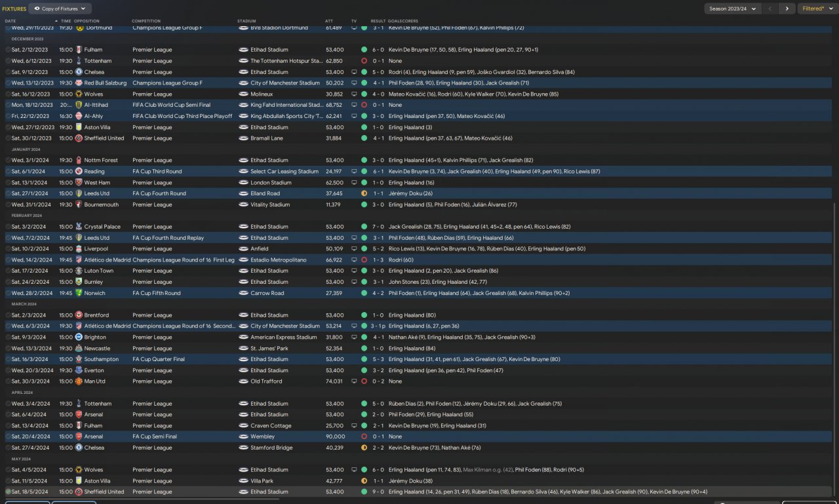This screenshot has height=504, width=839.
Task: Tick the row selector for Sat 16/12/2023 Wolves
Action: [9, 94]
